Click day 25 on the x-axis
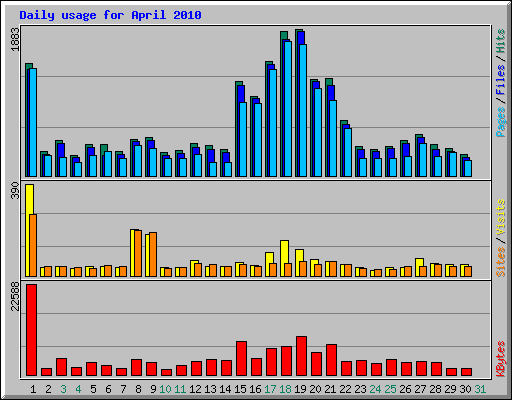This screenshot has width=512, height=400. pyautogui.click(x=390, y=389)
